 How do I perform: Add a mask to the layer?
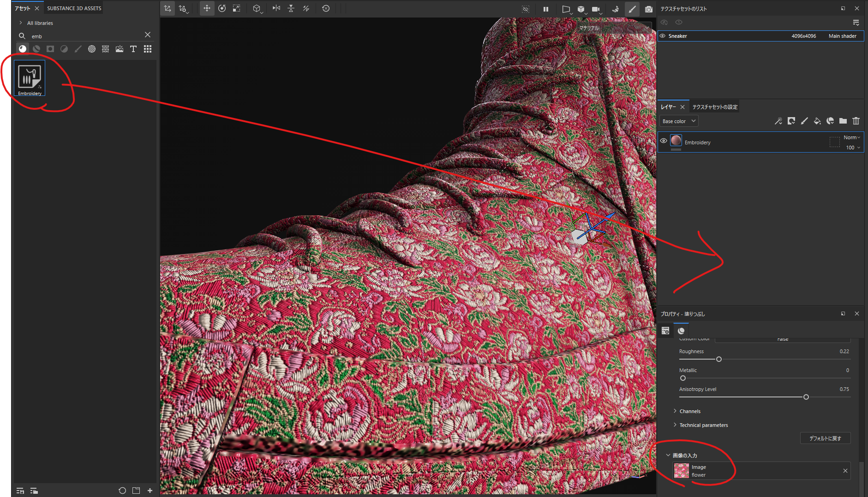791,121
